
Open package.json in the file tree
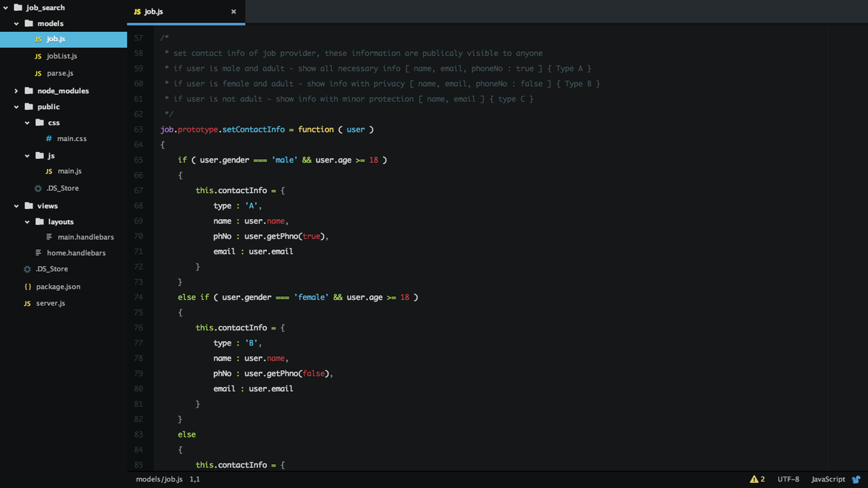coord(59,287)
